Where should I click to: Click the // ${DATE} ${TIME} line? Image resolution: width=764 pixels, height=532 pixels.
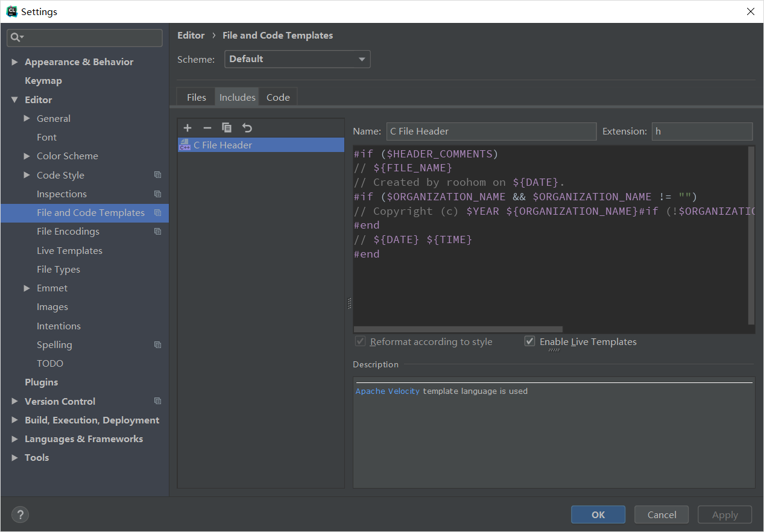click(x=413, y=239)
